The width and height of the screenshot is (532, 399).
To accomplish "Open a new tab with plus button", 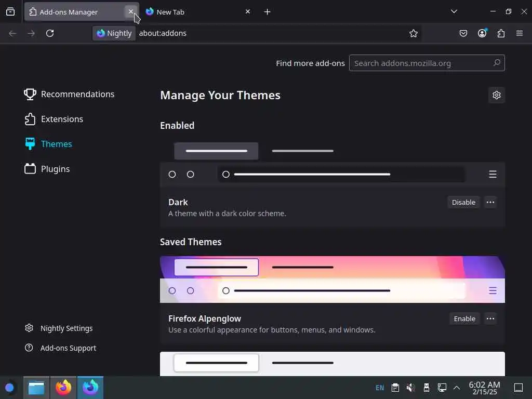I will pyautogui.click(x=268, y=12).
